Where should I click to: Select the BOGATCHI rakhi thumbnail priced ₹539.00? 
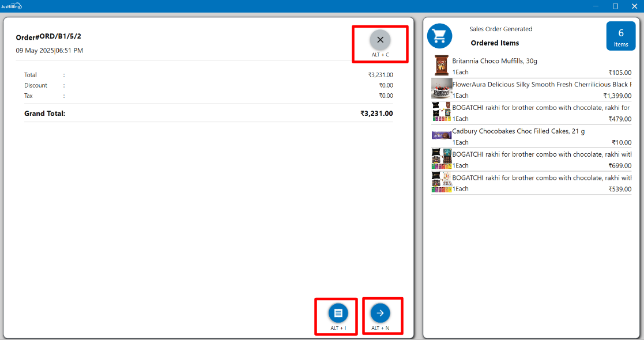(442, 182)
